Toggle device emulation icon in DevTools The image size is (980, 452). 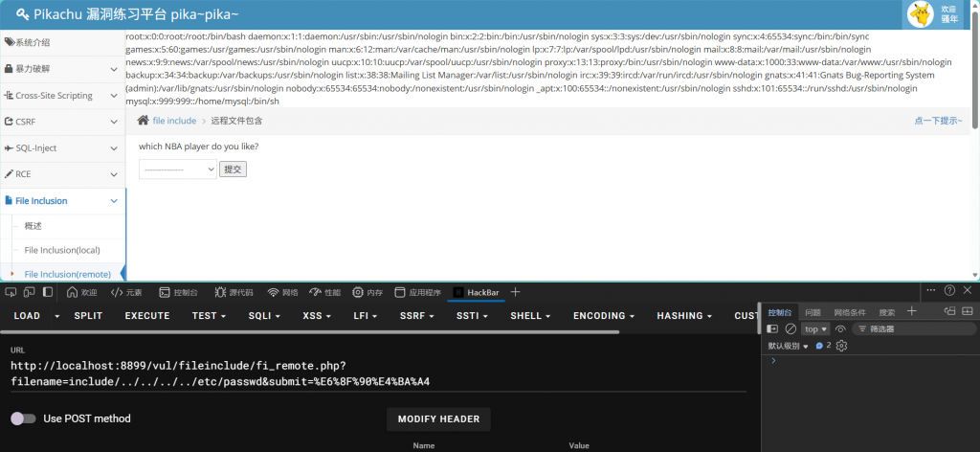click(29, 292)
